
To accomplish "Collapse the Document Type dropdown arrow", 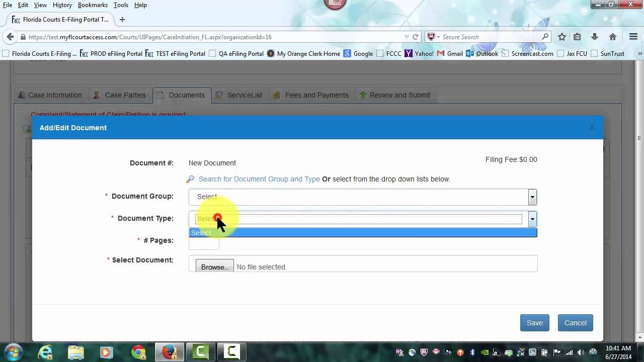I will click(532, 219).
